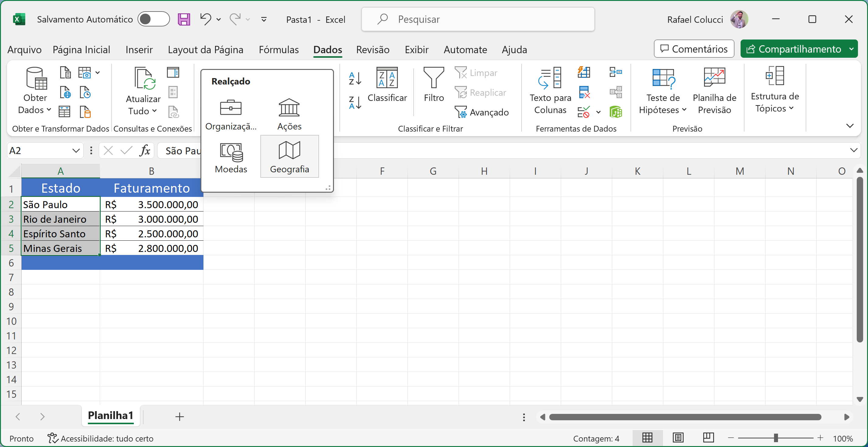This screenshot has width=868, height=447.
Task: Toggle Page Break Preview in status bar
Action: [x=708, y=438]
